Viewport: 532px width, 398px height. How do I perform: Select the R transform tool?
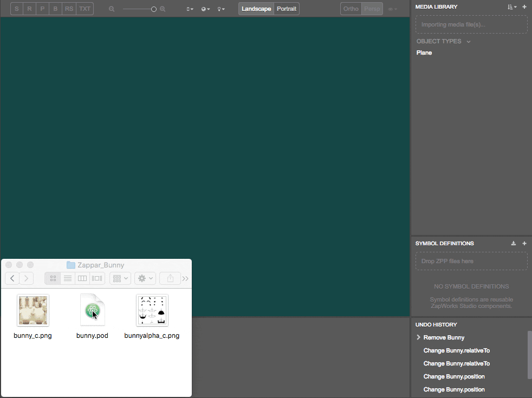tap(29, 9)
